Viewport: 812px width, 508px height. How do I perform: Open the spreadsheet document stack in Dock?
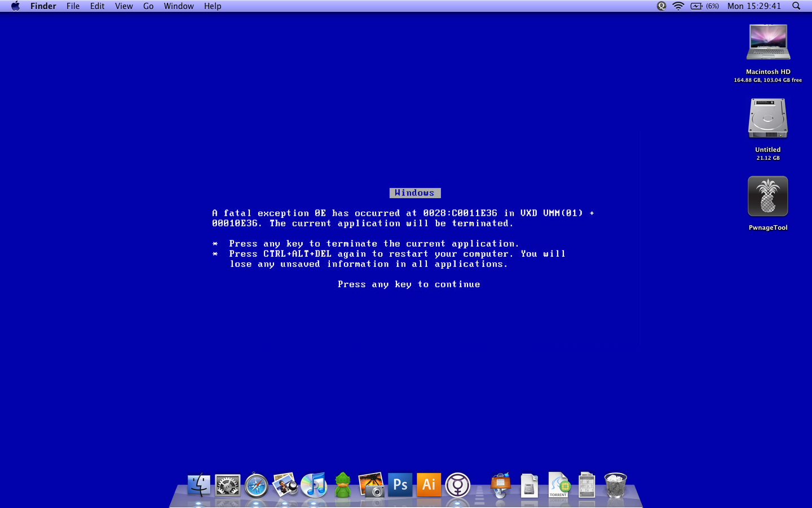coord(587,485)
